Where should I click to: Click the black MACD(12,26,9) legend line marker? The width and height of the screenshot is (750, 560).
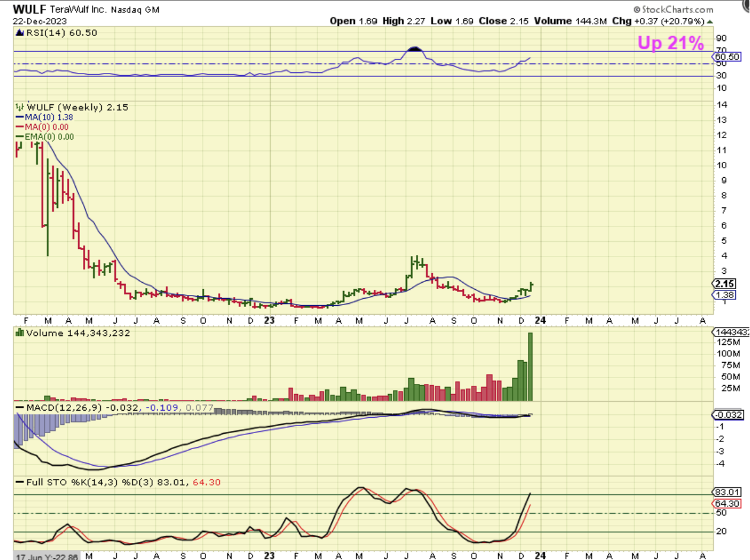(19, 408)
